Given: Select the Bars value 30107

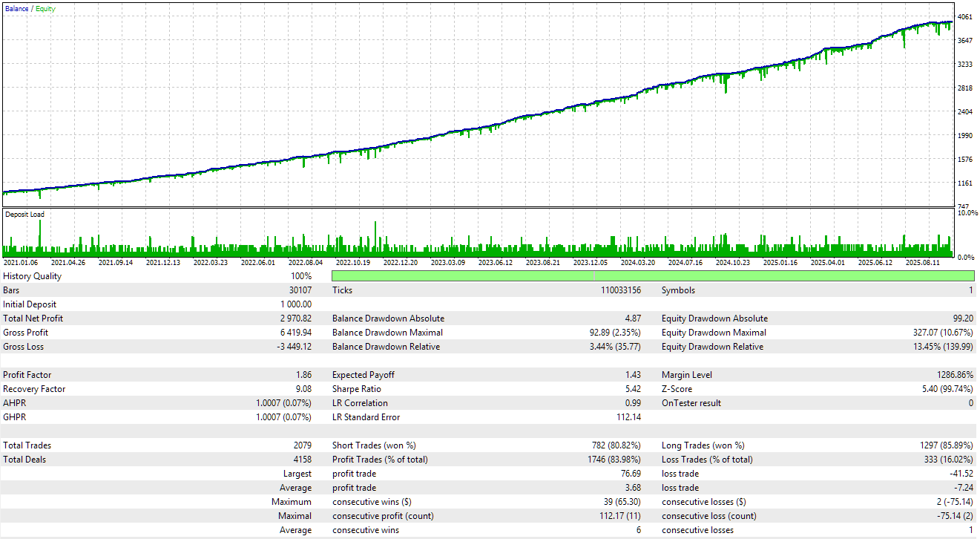Looking at the screenshot, I should [x=299, y=290].
